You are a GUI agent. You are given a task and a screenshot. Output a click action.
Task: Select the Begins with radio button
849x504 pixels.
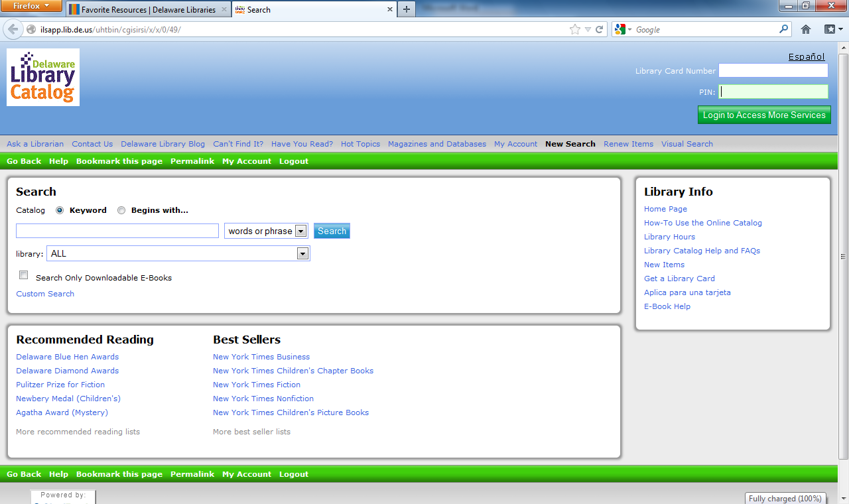(121, 210)
